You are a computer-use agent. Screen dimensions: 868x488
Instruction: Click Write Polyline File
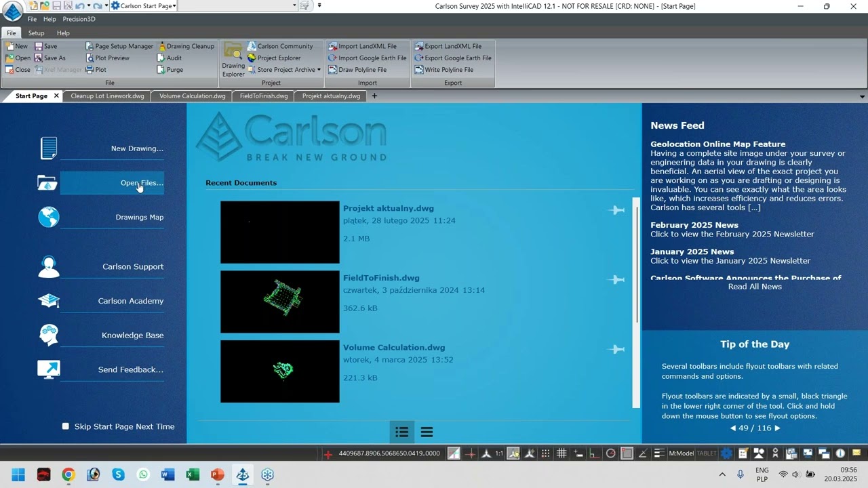click(443, 70)
